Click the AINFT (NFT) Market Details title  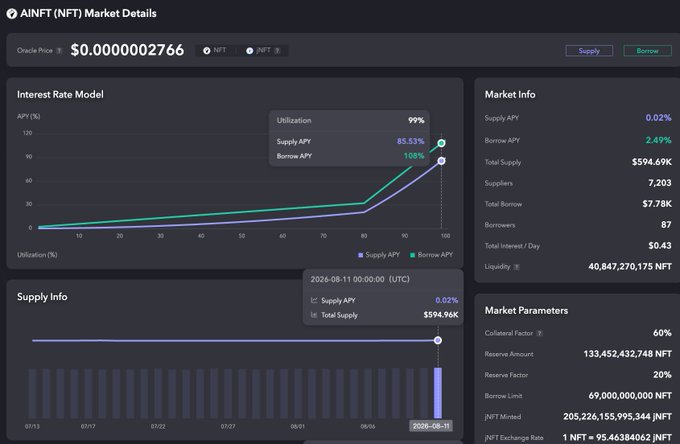click(x=88, y=13)
